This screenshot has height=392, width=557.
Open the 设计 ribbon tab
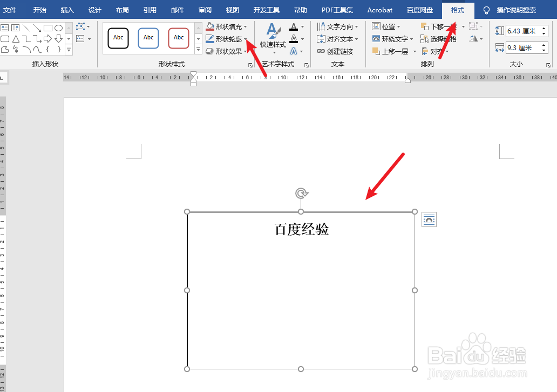tap(95, 10)
